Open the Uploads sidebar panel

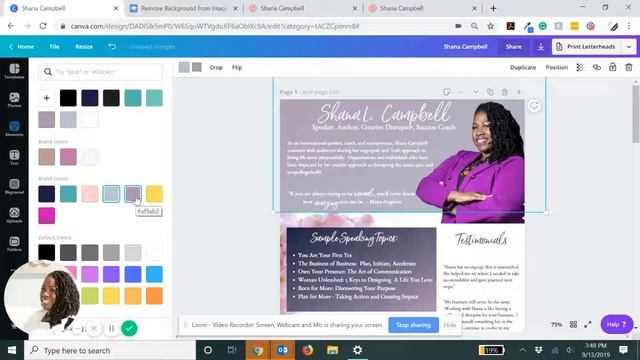[x=14, y=215]
